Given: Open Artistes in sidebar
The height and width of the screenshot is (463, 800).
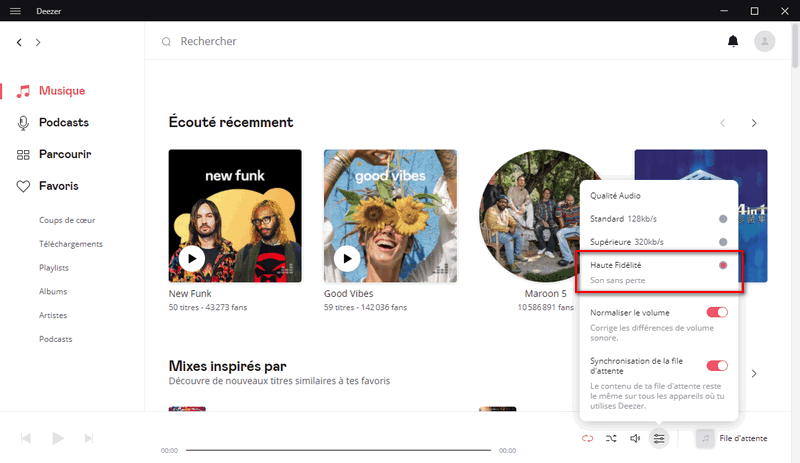Looking at the screenshot, I should [53, 315].
